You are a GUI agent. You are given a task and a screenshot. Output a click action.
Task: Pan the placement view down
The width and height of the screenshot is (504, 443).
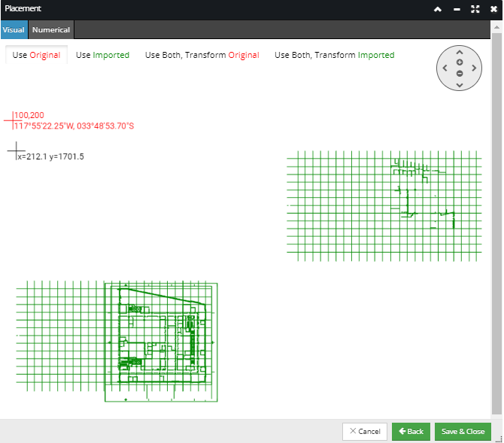point(460,85)
